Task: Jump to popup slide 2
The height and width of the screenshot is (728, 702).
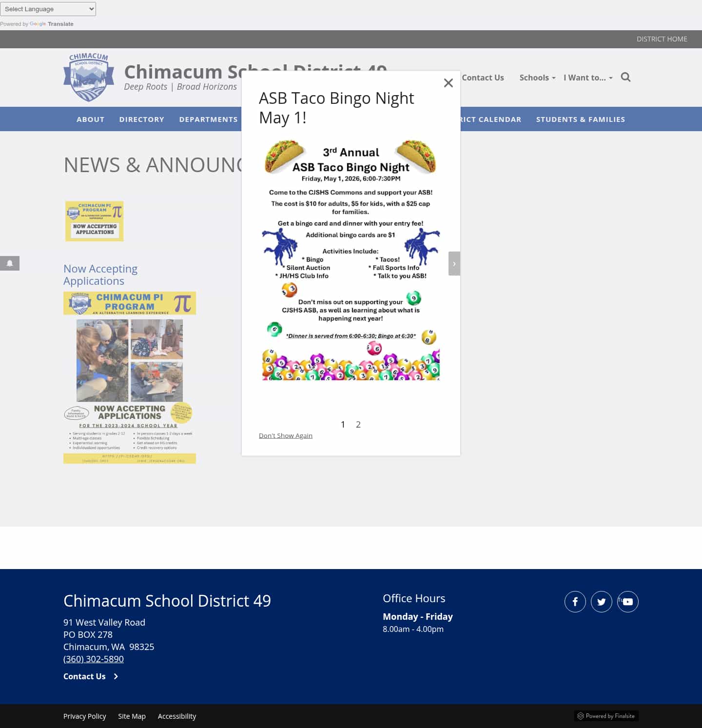Action: pyautogui.click(x=358, y=424)
